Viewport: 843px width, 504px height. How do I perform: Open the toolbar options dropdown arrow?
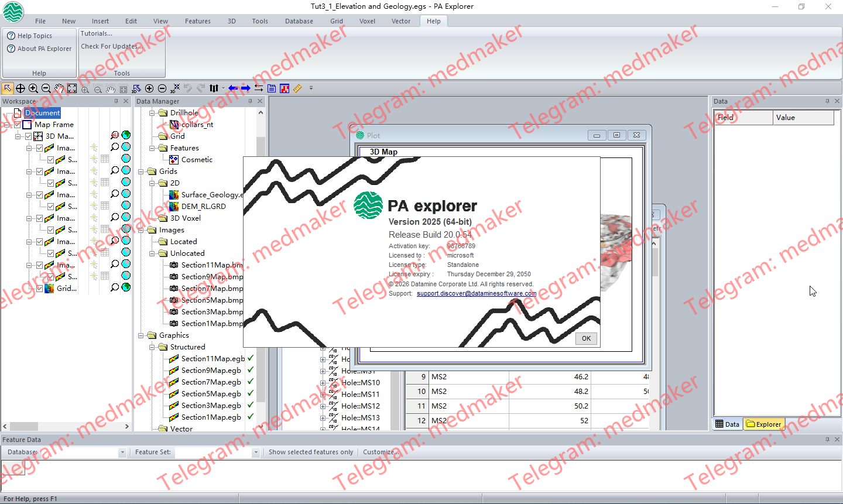pos(311,88)
